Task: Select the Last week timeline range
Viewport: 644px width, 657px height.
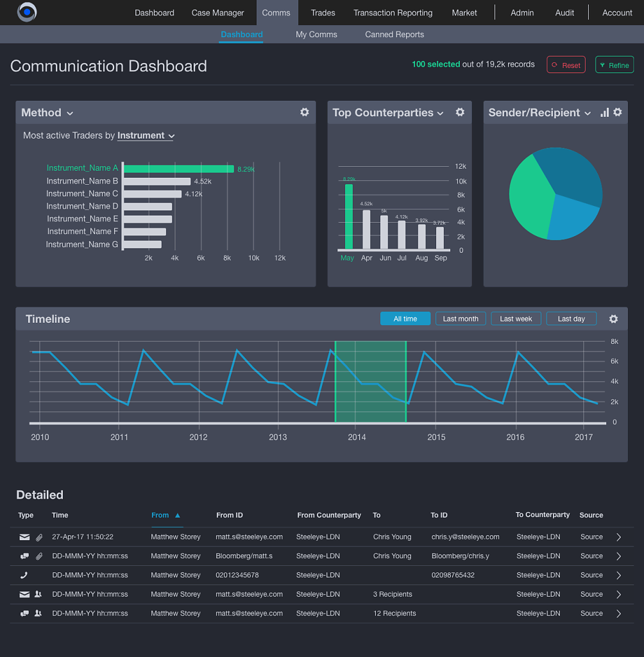Action: [x=516, y=318]
